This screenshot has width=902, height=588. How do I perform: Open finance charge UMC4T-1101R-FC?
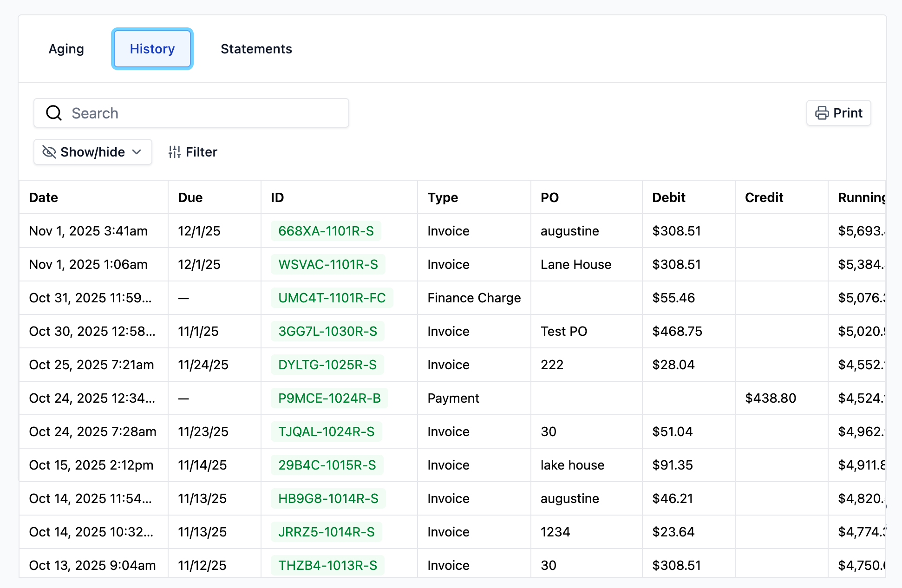coord(332,298)
